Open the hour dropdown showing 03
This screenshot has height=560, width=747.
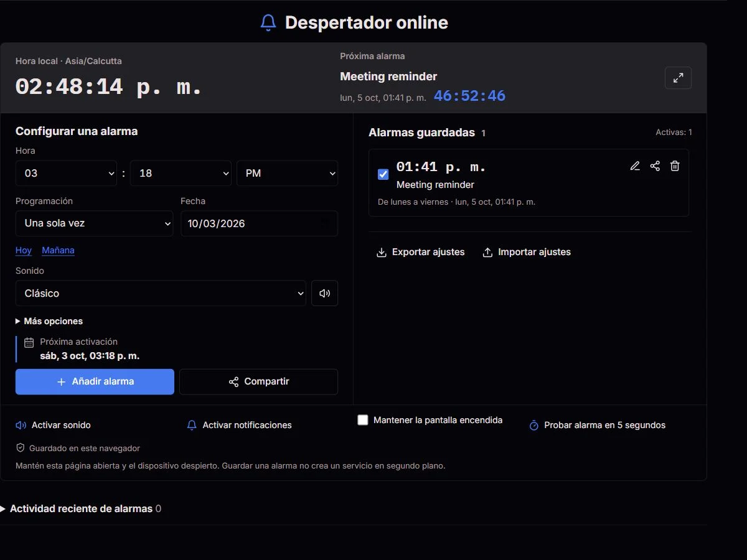point(66,173)
